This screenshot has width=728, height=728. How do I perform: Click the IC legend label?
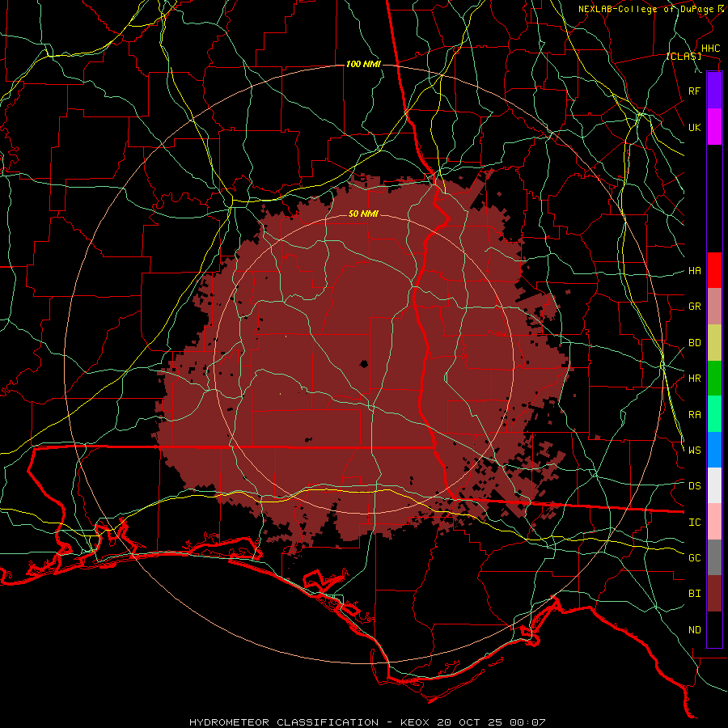click(694, 523)
